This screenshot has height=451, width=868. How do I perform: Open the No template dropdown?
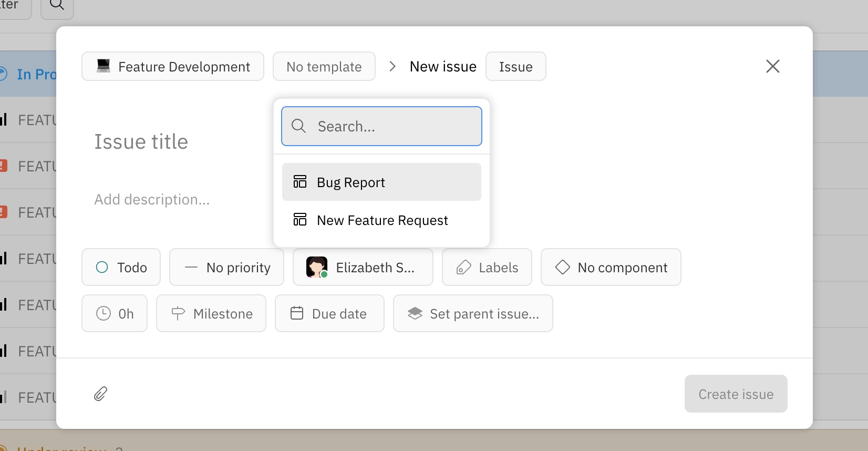click(x=324, y=66)
